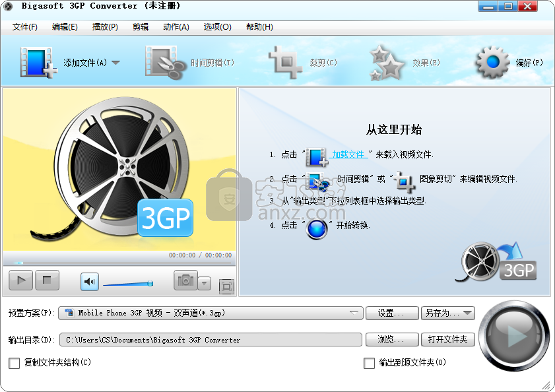Open the 编辑(E) menu
The image size is (555, 392).
[x=65, y=27]
